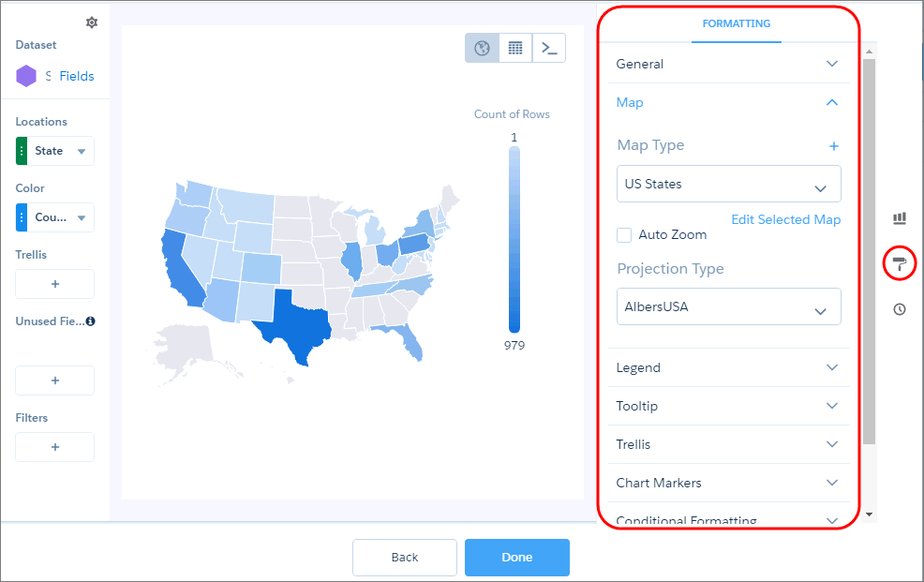The width and height of the screenshot is (924, 582).
Task: Expand the Legend section
Action: coord(729,367)
